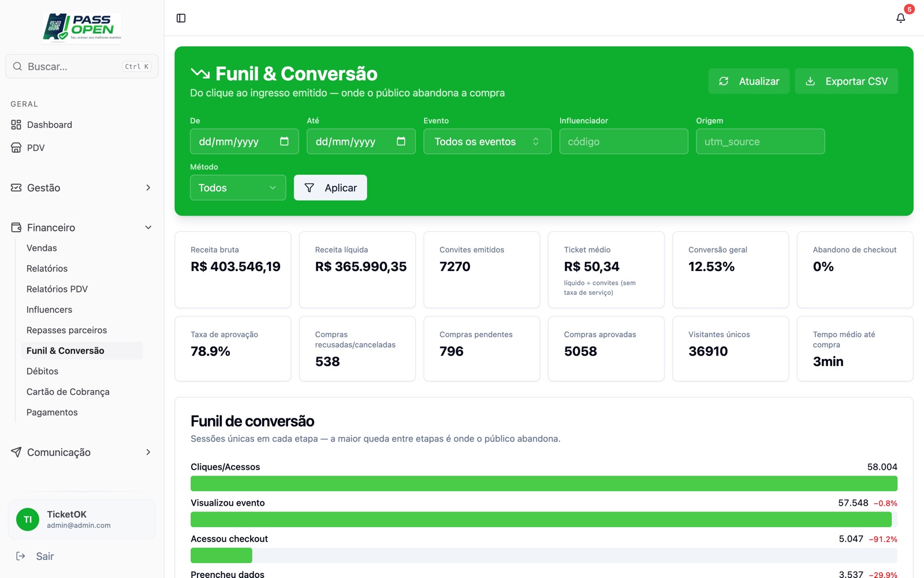Viewport: 924px width, 578px height.
Task: Click Exportar CSV button label
Action: pos(856,81)
